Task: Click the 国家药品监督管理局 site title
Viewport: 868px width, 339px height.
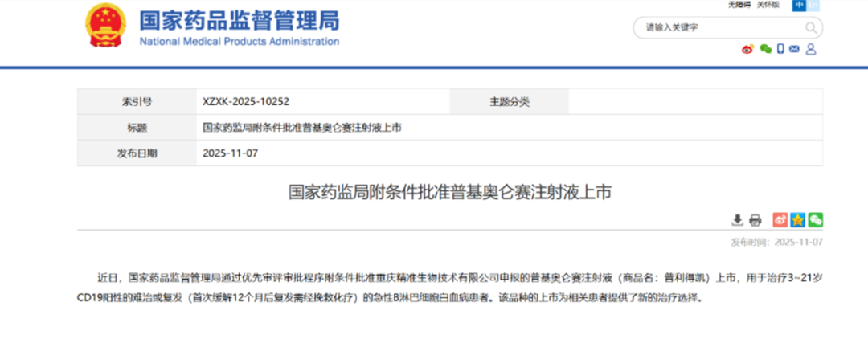Action: click(x=240, y=21)
